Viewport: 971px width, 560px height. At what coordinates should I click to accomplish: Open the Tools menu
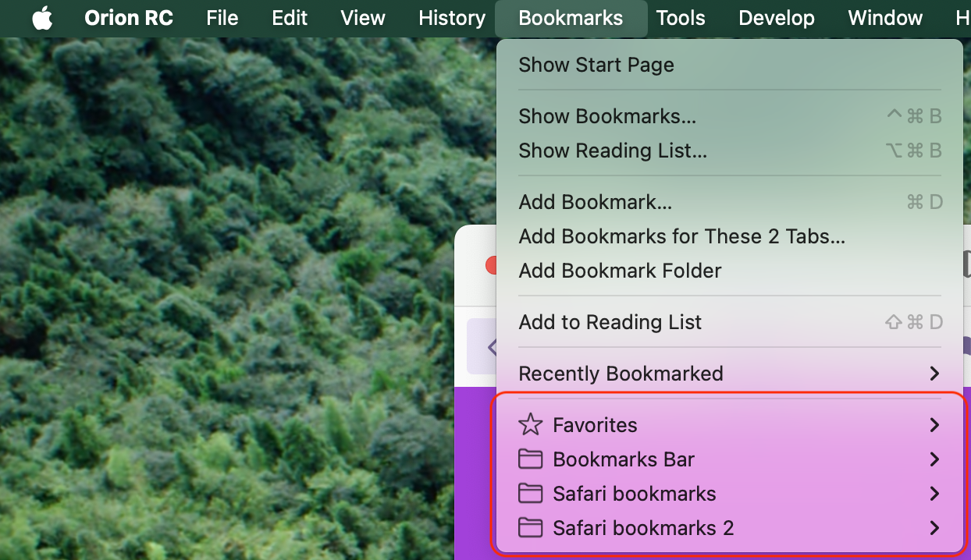tap(681, 18)
